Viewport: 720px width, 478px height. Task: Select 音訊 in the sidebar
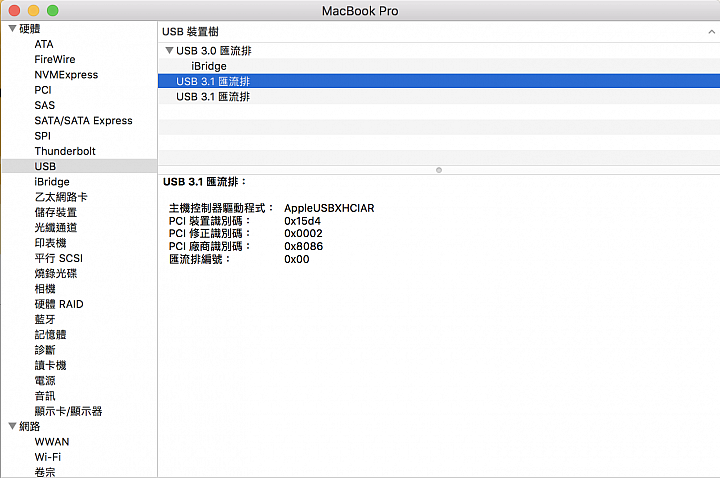coord(45,396)
